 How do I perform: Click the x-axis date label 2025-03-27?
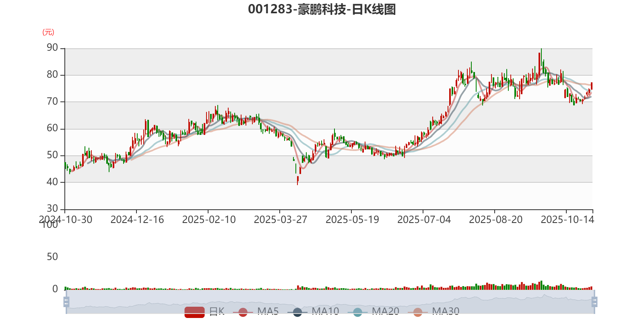pos(281,219)
